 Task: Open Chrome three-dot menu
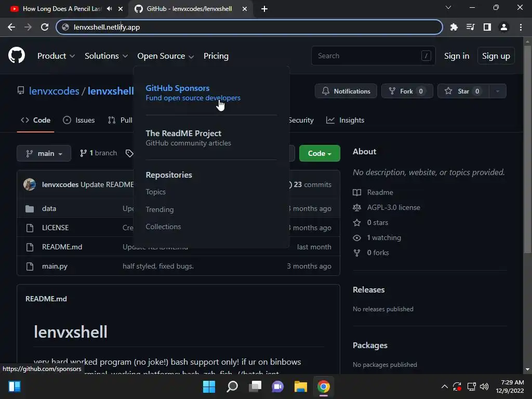[521, 27]
